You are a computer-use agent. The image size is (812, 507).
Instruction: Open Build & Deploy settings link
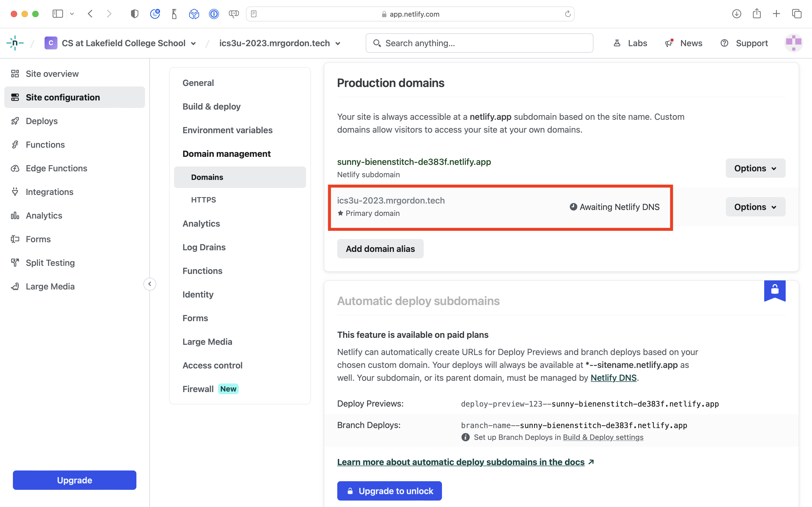pyautogui.click(x=603, y=437)
